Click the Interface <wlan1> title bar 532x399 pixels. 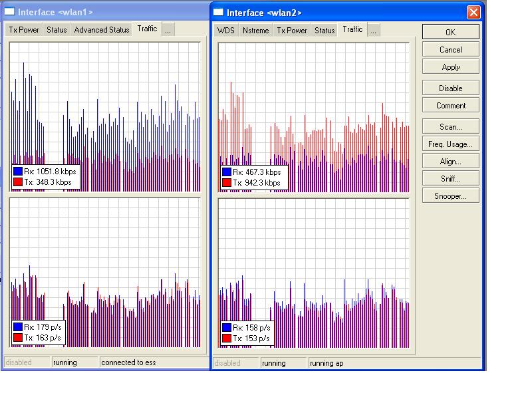click(106, 12)
